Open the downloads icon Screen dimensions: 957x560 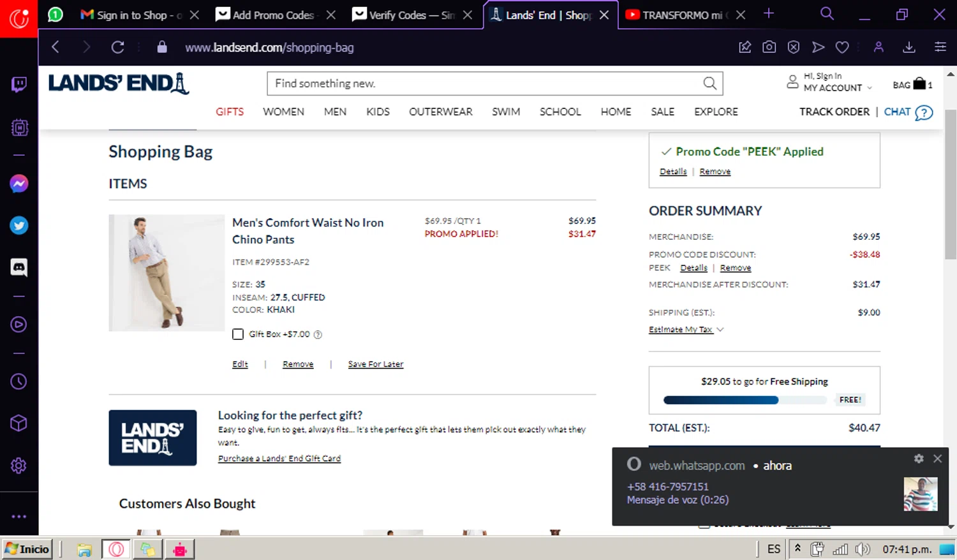click(x=909, y=47)
